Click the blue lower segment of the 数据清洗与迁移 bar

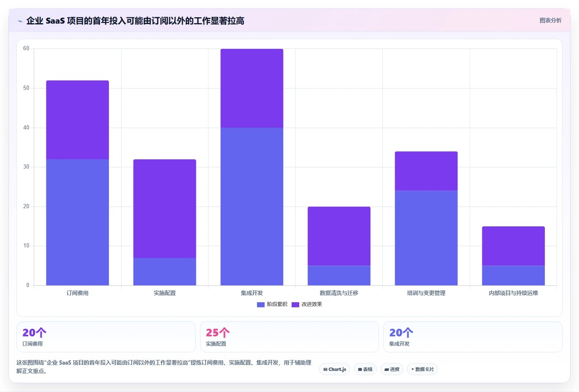[339, 275]
